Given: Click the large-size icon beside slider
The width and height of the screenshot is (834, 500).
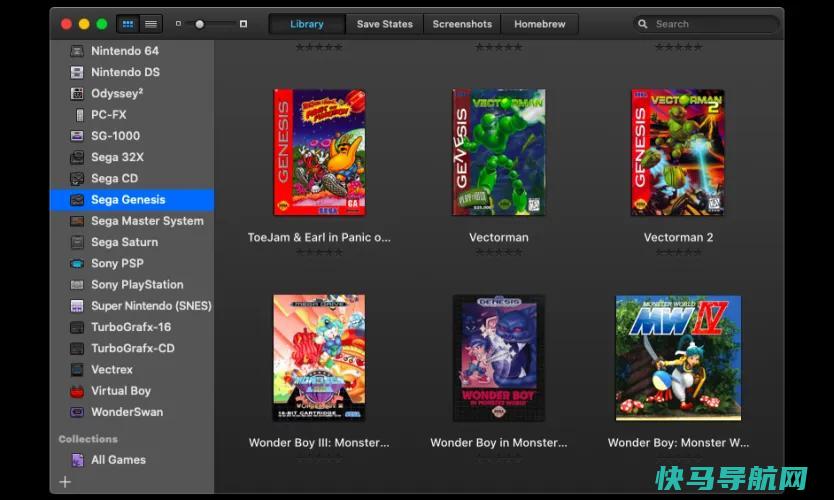Looking at the screenshot, I should [243, 24].
